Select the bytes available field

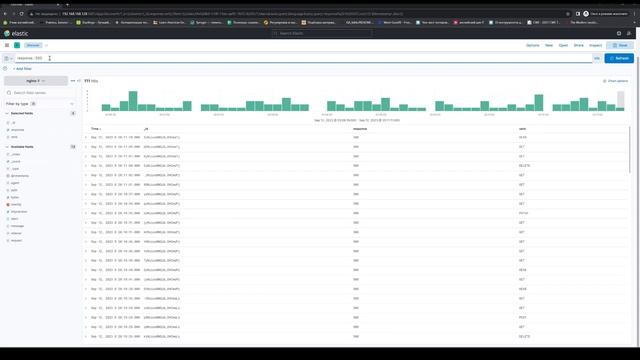click(15, 198)
